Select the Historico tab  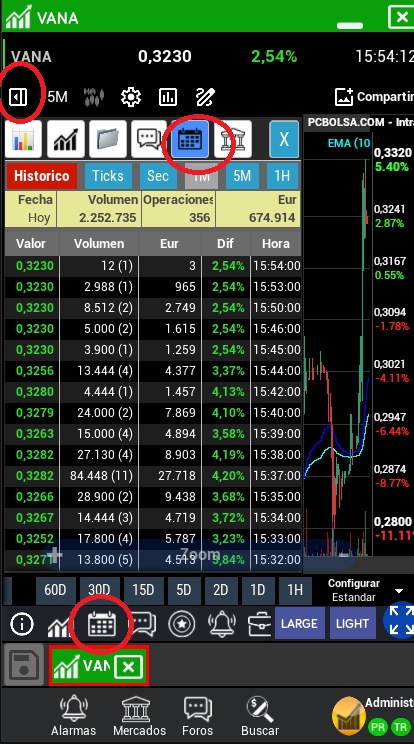(x=41, y=176)
